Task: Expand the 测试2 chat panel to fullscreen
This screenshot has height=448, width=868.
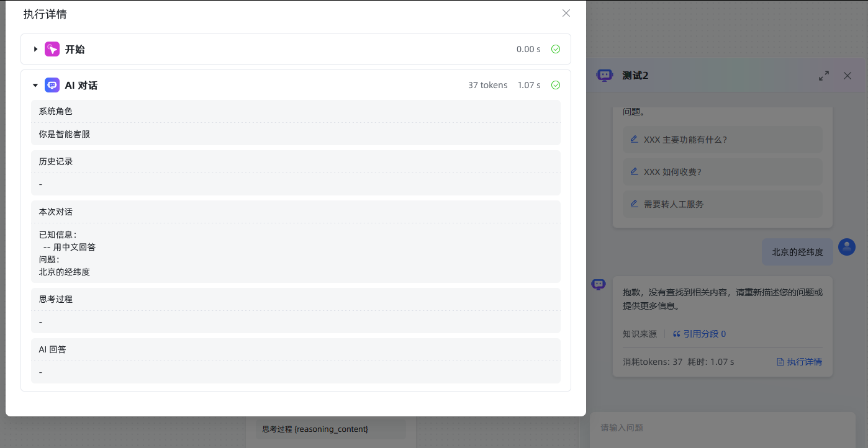Action: click(x=824, y=76)
